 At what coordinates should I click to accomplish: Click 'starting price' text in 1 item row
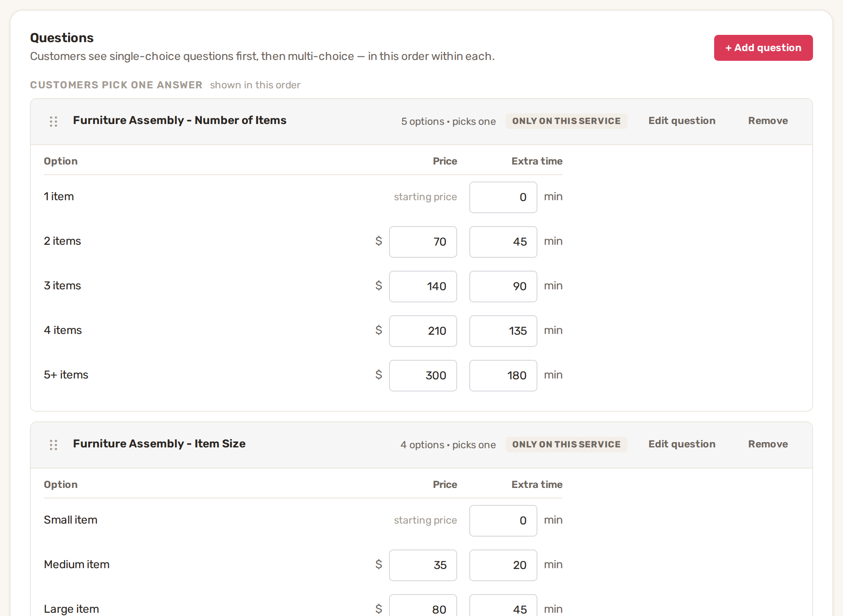point(425,197)
